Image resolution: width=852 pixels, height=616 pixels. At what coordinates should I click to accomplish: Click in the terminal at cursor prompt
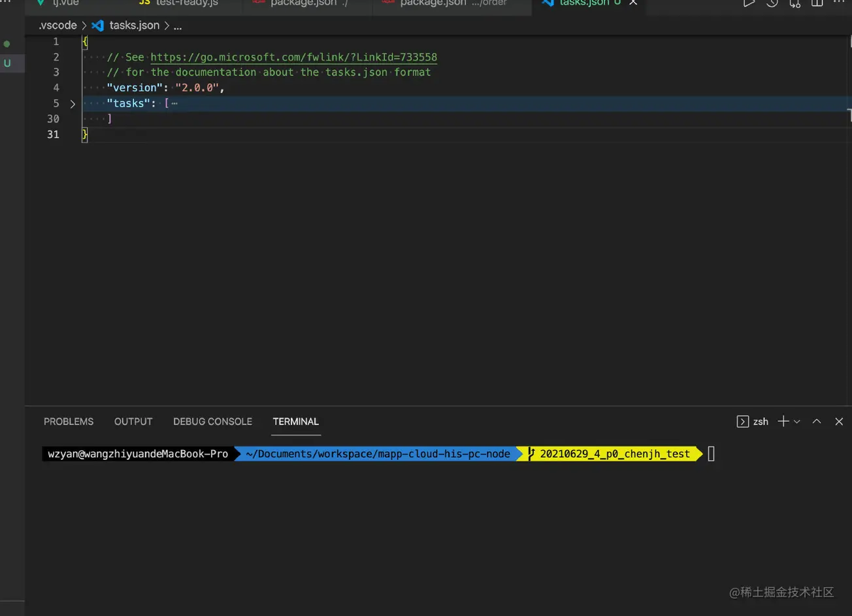tap(711, 453)
